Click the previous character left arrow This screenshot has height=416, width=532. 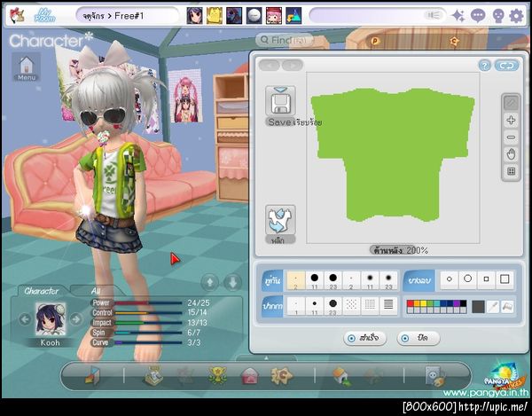25,319
